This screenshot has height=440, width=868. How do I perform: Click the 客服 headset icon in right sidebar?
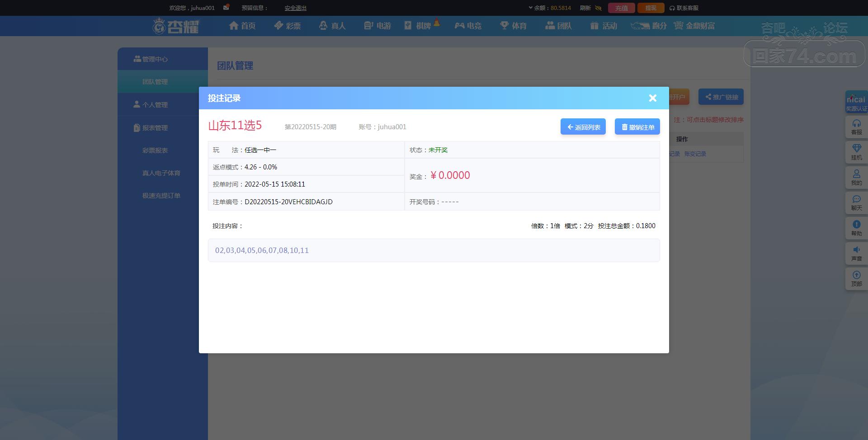(x=856, y=123)
